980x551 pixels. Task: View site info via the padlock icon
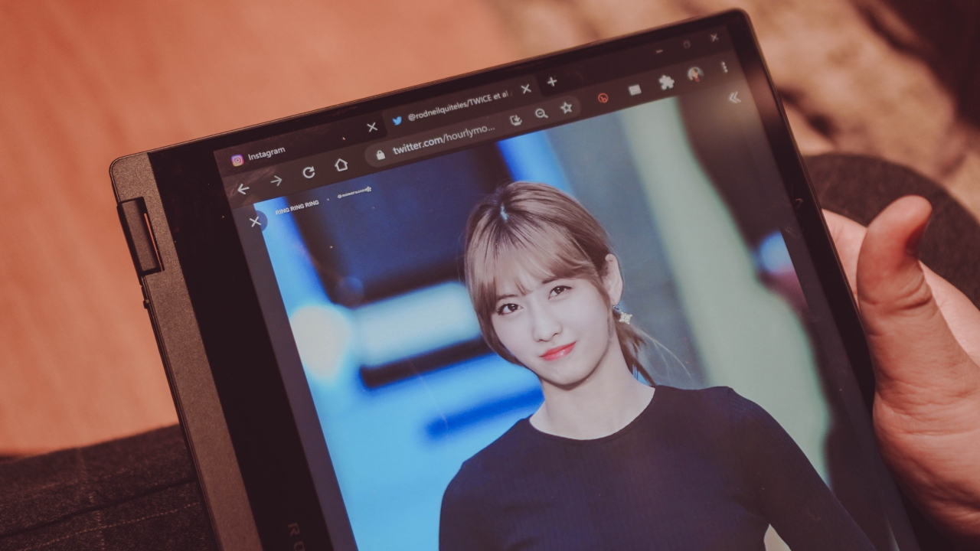pyautogui.click(x=380, y=154)
